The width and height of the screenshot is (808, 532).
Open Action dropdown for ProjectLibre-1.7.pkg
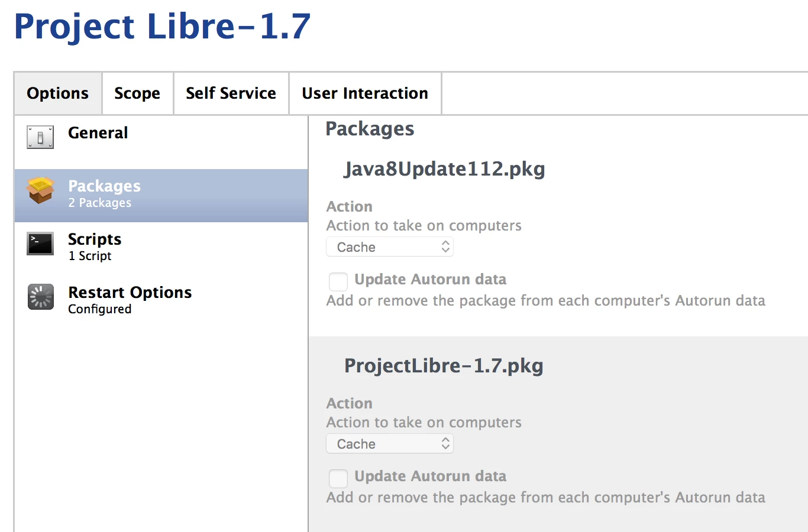coord(390,444)
